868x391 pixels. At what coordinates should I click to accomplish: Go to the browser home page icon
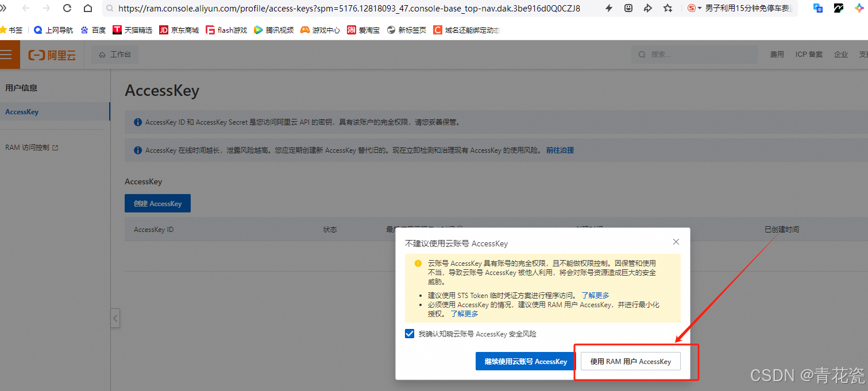tap(87, 8)
